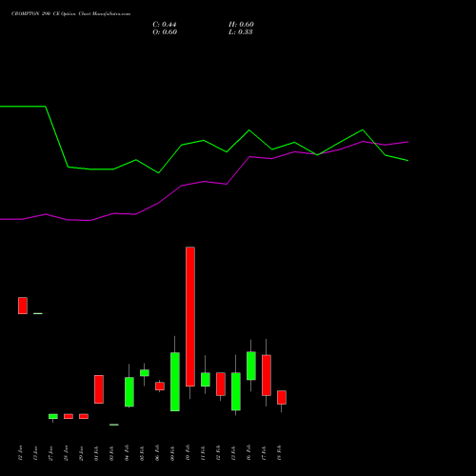Click the small green candle for 05 Feb
Viewport: 476px width, 476px height.
(145, 373)
